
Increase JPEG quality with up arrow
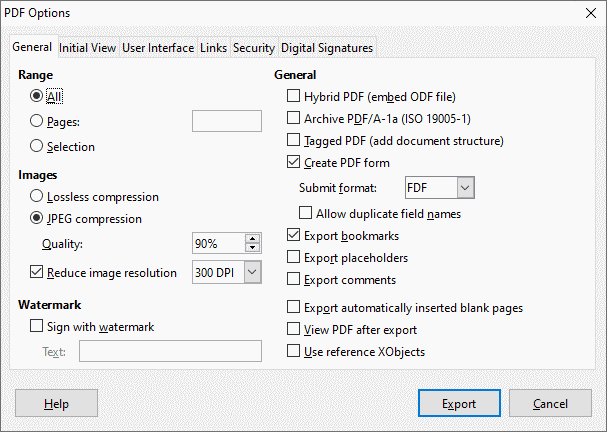click(252, 239)
